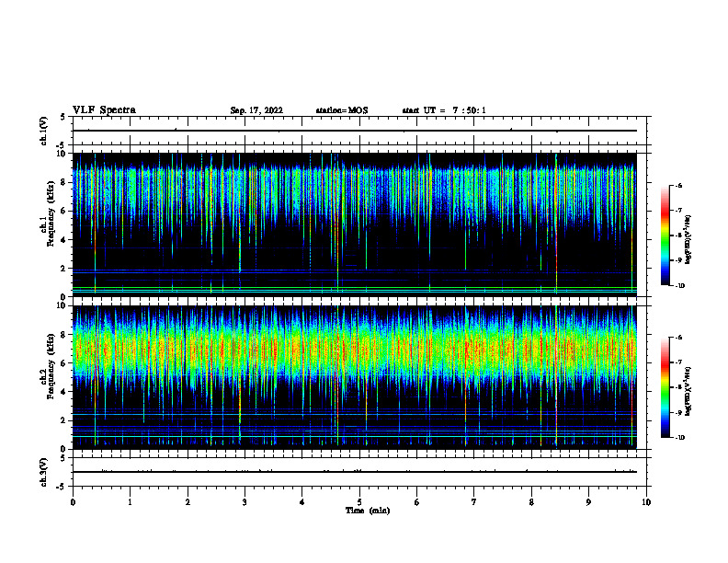The height and width of the screenshot is (563, 728).
Task: Click the "-6" label on ch.1 color bar
Action: tap(678, 185)
